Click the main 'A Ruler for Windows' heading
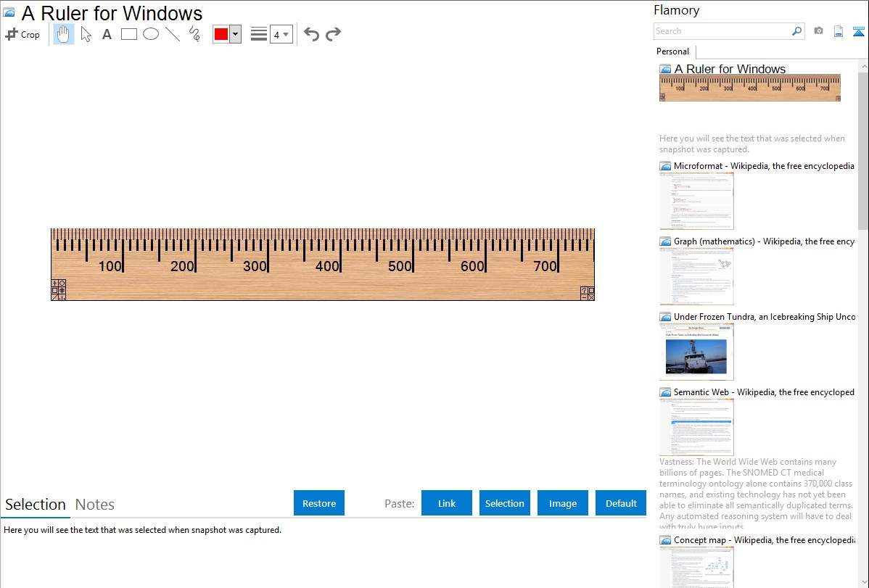 [x=112, y=13]
